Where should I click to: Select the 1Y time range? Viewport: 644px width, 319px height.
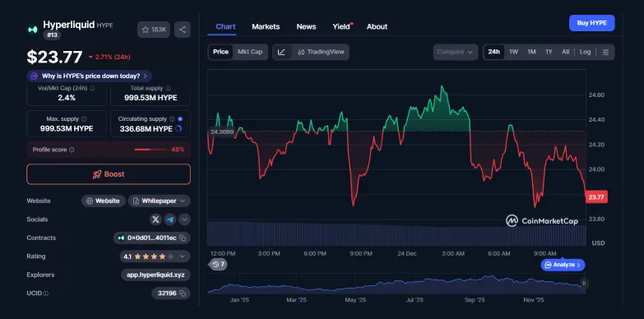549,52
